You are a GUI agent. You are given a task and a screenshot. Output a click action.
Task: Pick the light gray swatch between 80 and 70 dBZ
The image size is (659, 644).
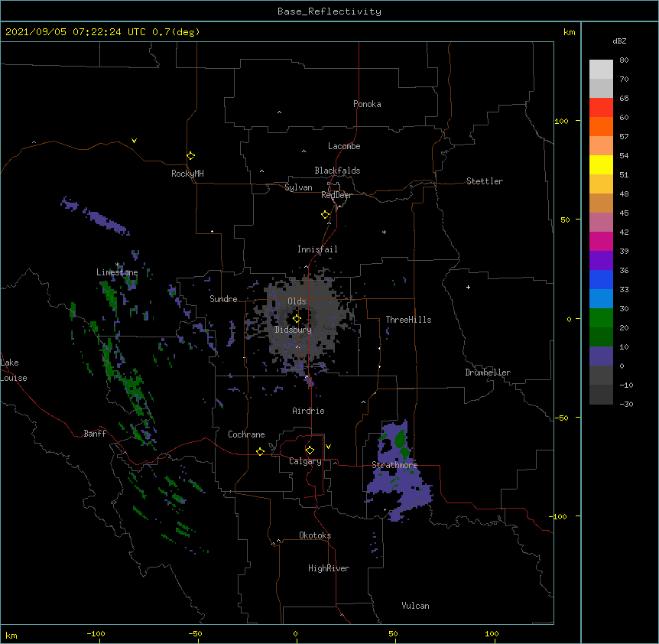[x=601, y=70]
